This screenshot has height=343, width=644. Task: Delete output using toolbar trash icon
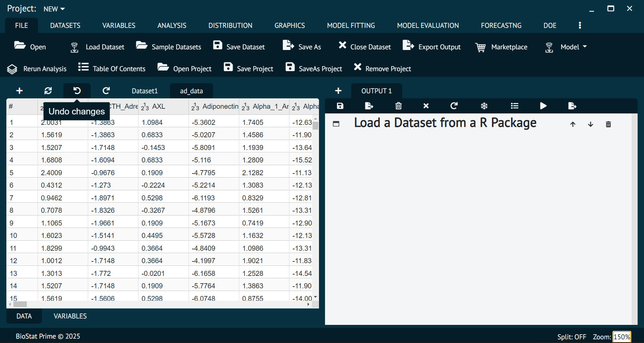click(x=398, y=106)
